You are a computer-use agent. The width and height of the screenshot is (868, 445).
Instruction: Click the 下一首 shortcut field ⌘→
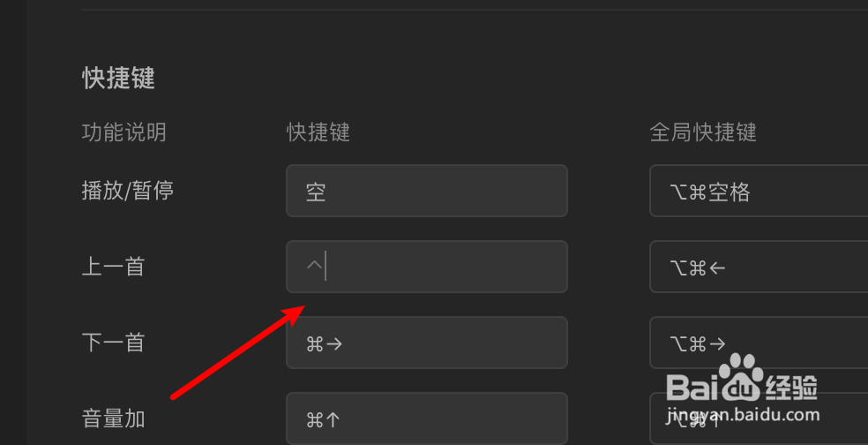427,343
